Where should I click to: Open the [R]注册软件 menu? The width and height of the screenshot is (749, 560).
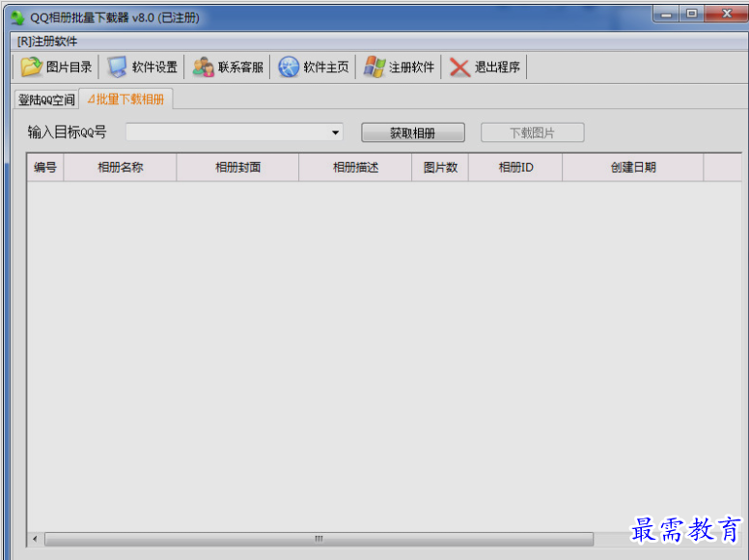tap(47, 42)
